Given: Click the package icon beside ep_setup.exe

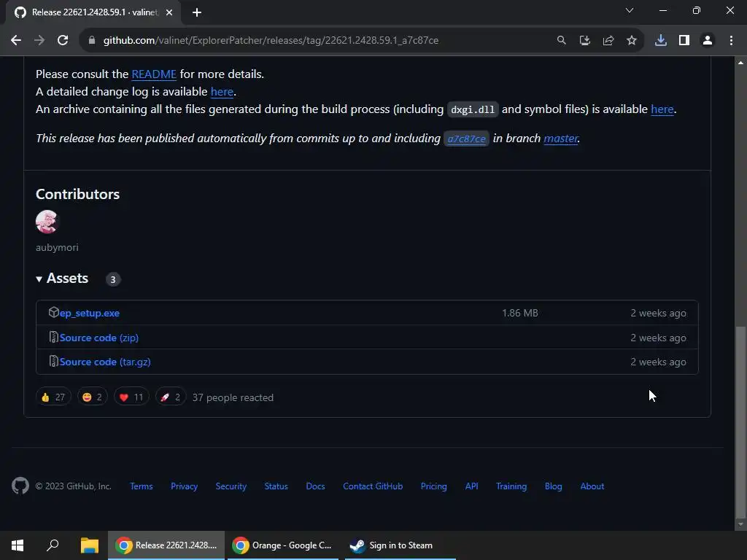Looking at the screenshot, I should [x=53, y=312].
